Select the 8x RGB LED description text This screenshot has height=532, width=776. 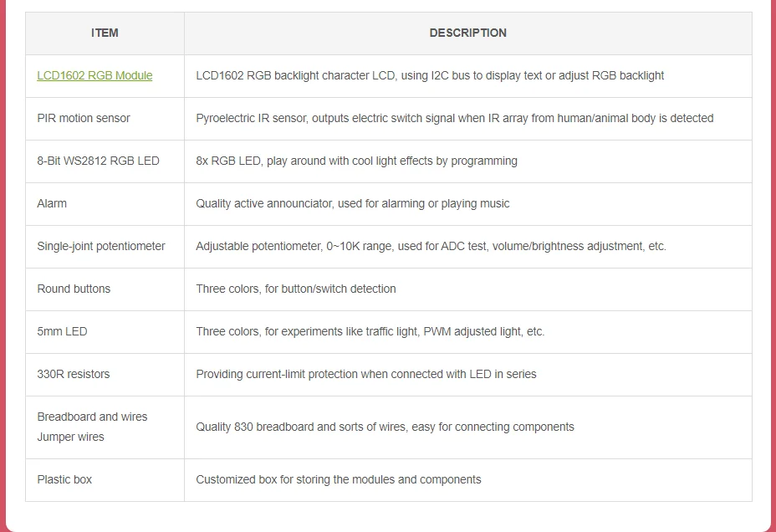pyautogui.click(x=356, y=161)
